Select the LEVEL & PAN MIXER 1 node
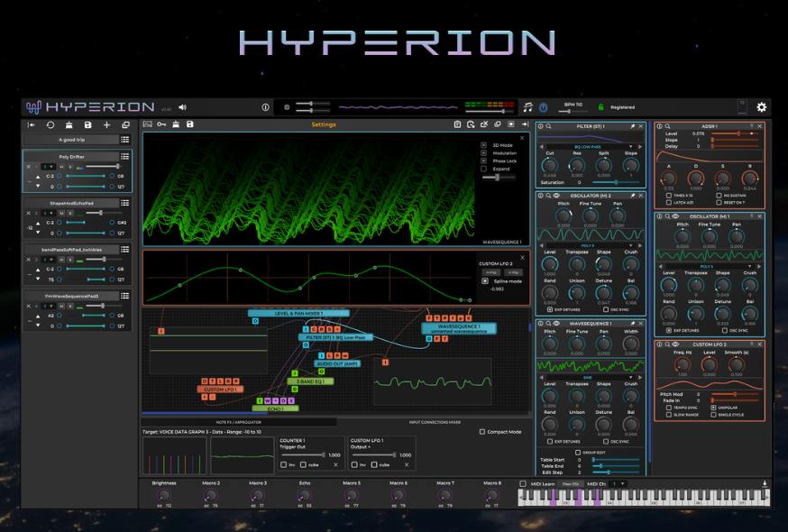 click(298, 313)
